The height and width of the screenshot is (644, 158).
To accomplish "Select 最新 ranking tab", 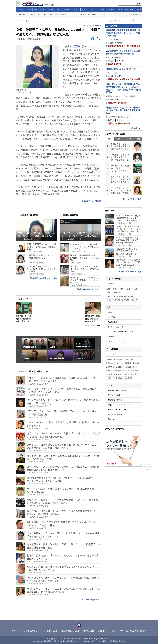I will point(109,139).
